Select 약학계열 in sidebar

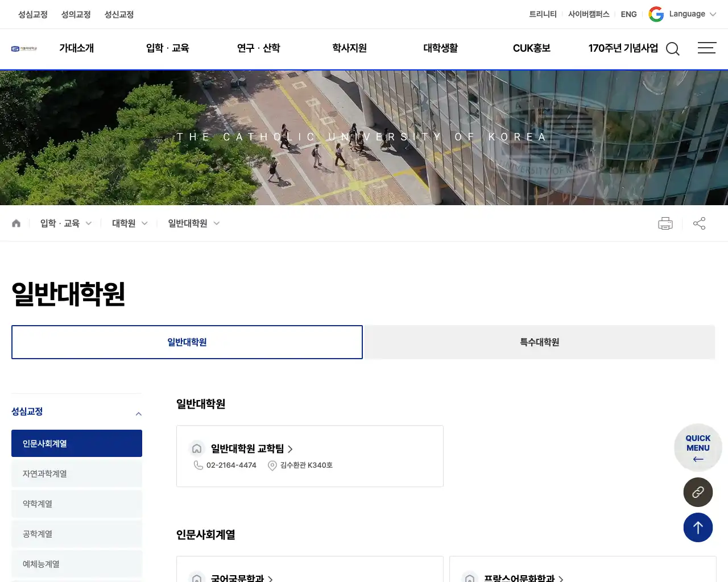click(x=77, y=504)
